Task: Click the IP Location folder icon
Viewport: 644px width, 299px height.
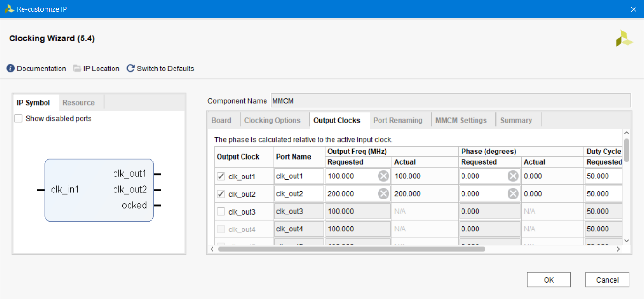Action: [x=77, y=69]
